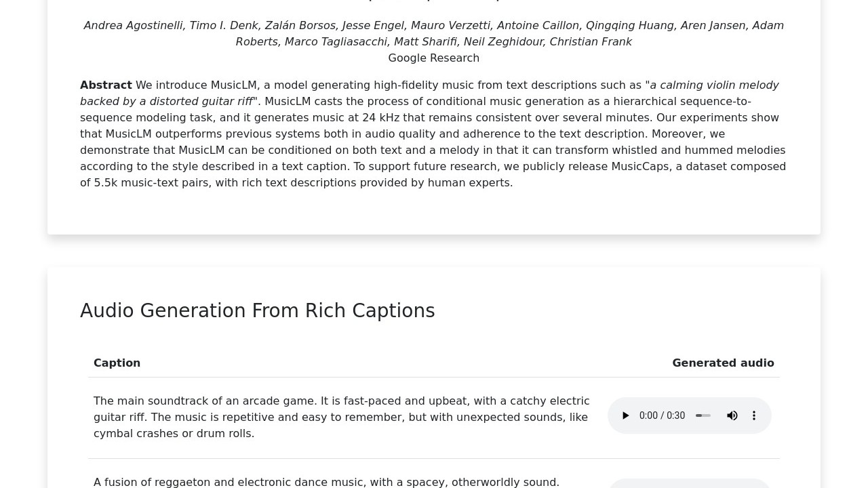Click the 0:00 / 0:30 time display
The width and height of the screenshot is (868, 488).
[662, 415]
